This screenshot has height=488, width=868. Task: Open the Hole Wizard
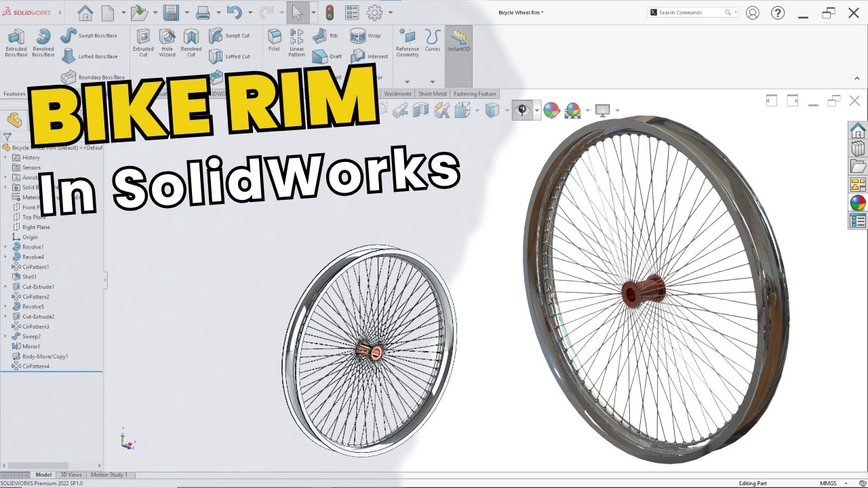pyautogui.click(x=167, y=43)
